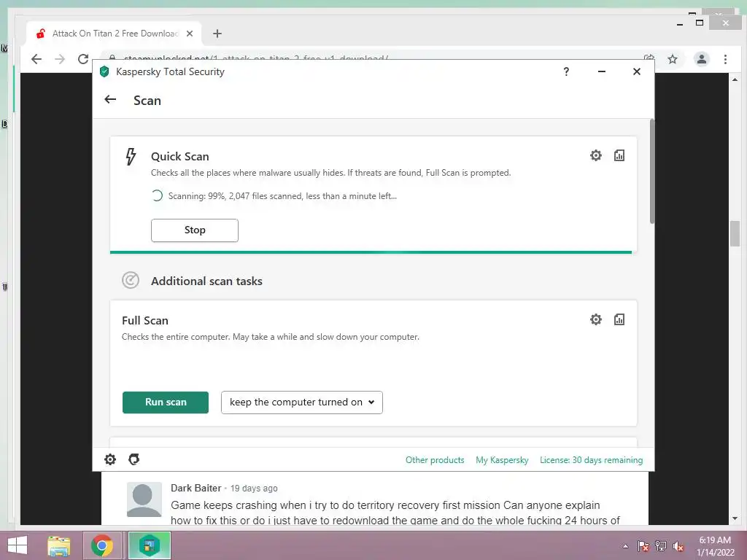
Task: Close the Kaspersky Total Security window
Action: click(636, 71)
